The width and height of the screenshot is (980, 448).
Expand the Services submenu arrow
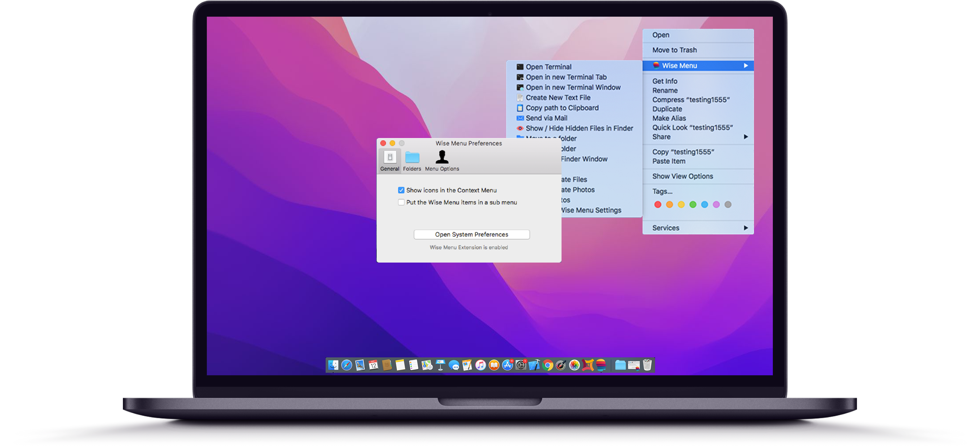(746, 228)
